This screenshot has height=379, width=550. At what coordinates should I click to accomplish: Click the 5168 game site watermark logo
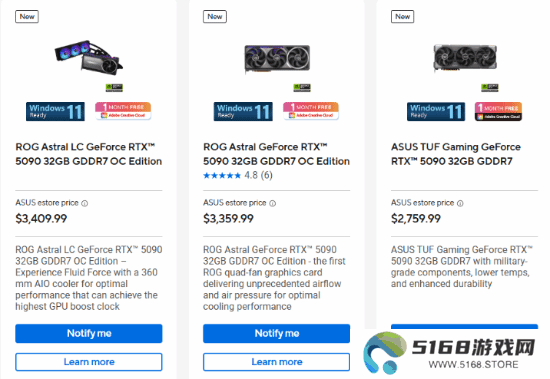coord(449,353)
